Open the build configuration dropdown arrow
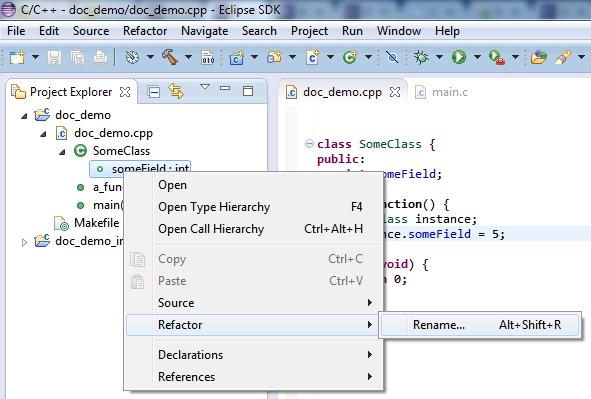The width and height of the screenshot is (591, 399). [x=150, y=57]
